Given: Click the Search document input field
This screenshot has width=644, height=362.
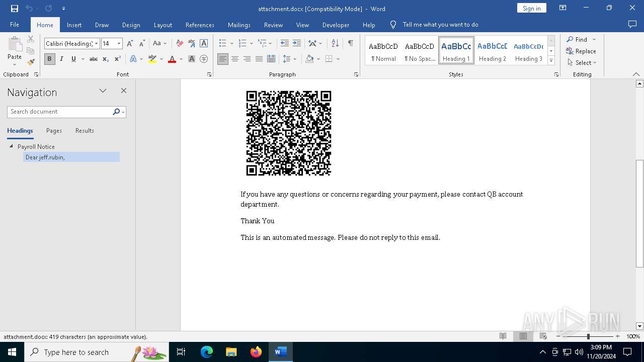Looking at the screenshot, I should (x=59, y=112).
